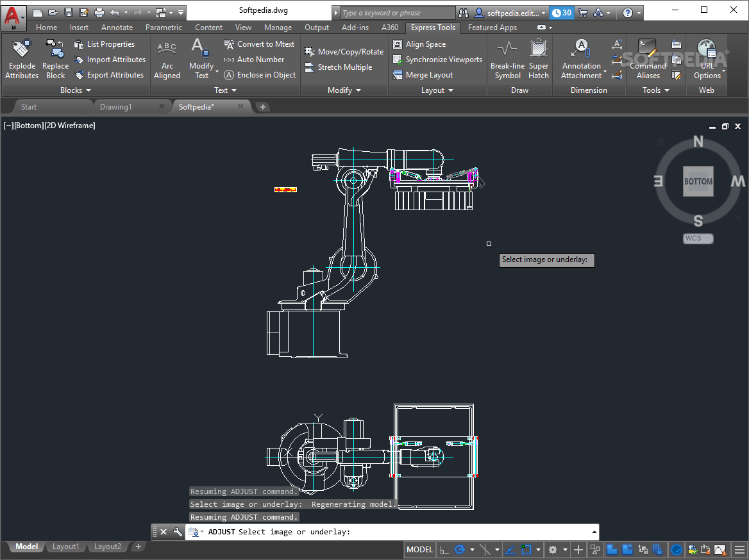This screenshot has height=560, width=749.
Task: Add a new layout with the plus tab
Action: tap(139, 547)
